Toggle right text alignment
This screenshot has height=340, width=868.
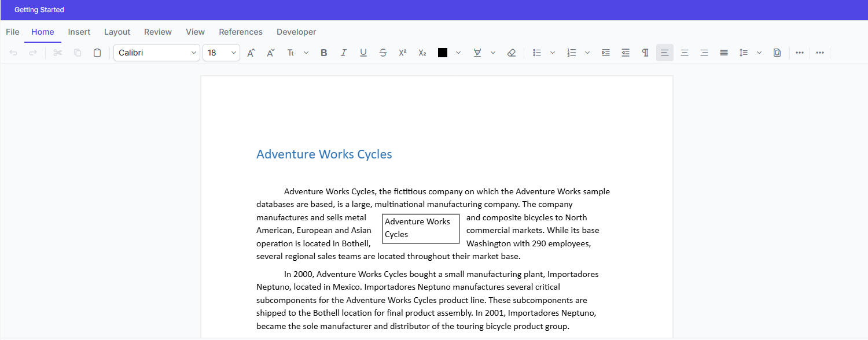pyautogui.click(x=704, y=52)
